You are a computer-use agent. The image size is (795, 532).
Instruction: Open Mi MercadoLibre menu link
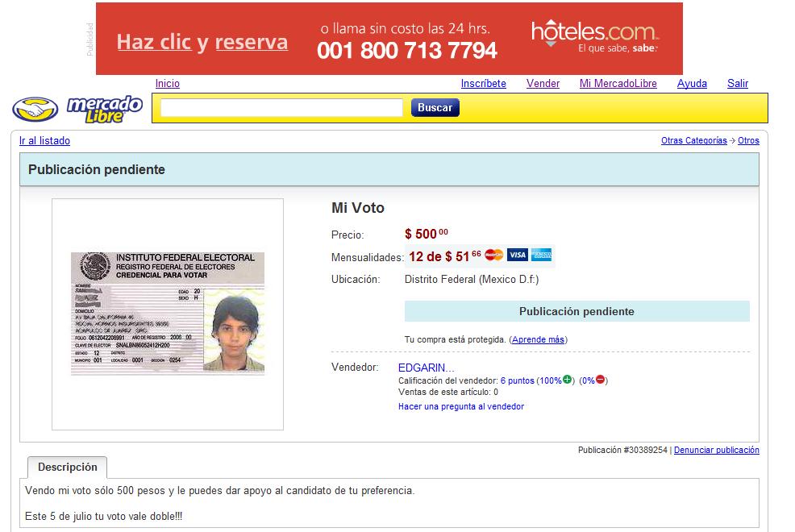[x=618, y=84]
